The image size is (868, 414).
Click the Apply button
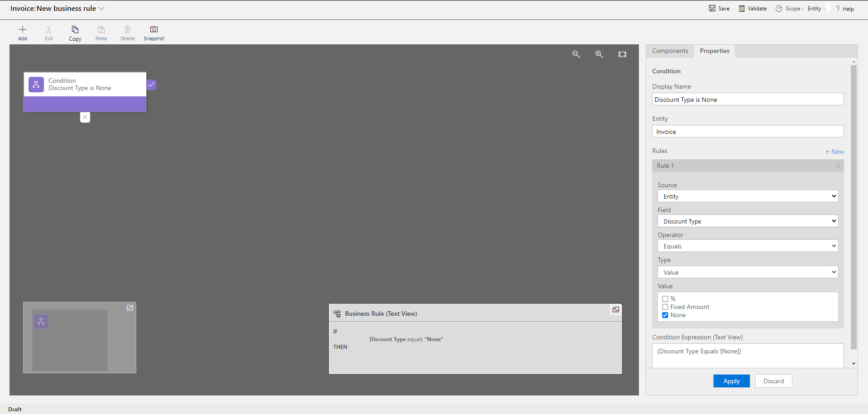[731, 381]
